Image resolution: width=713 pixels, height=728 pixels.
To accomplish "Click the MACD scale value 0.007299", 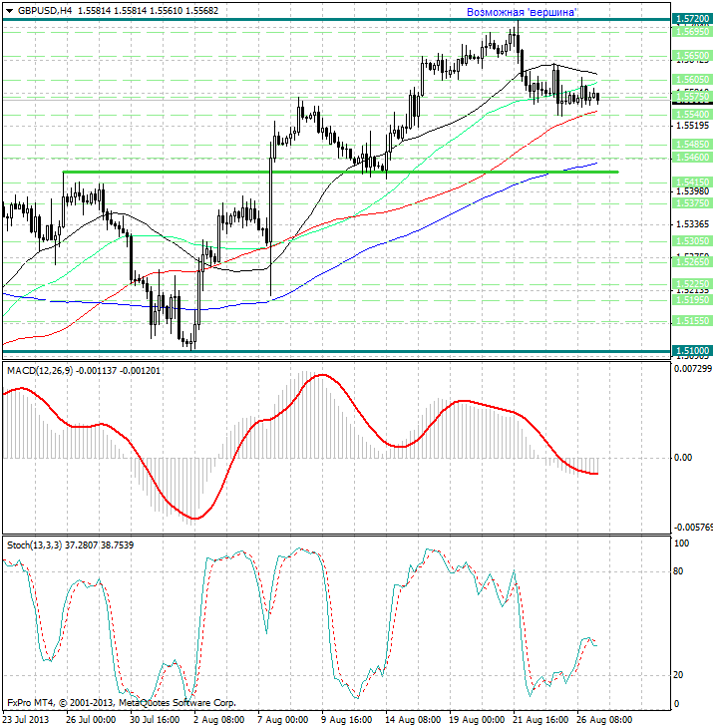I will 693,369.
